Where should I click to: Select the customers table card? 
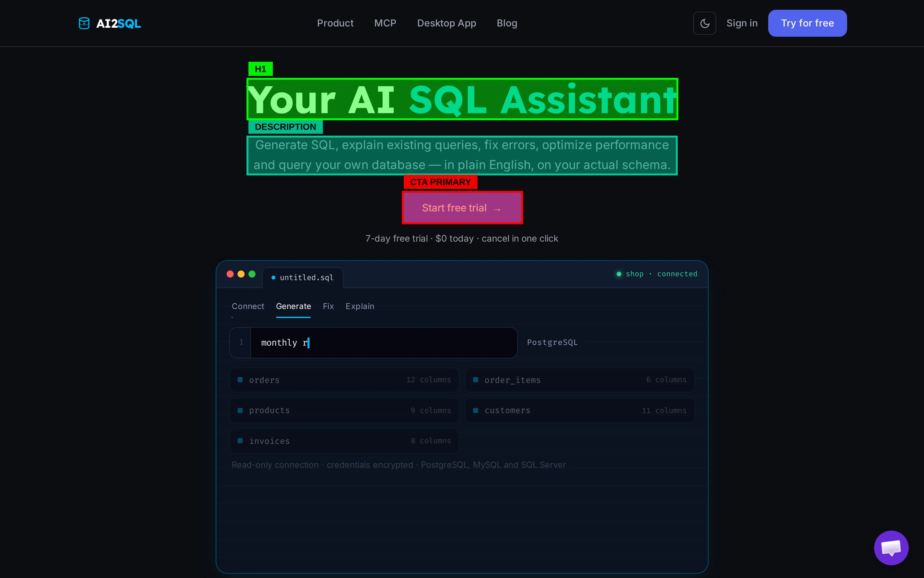click(x=580, y=411)
